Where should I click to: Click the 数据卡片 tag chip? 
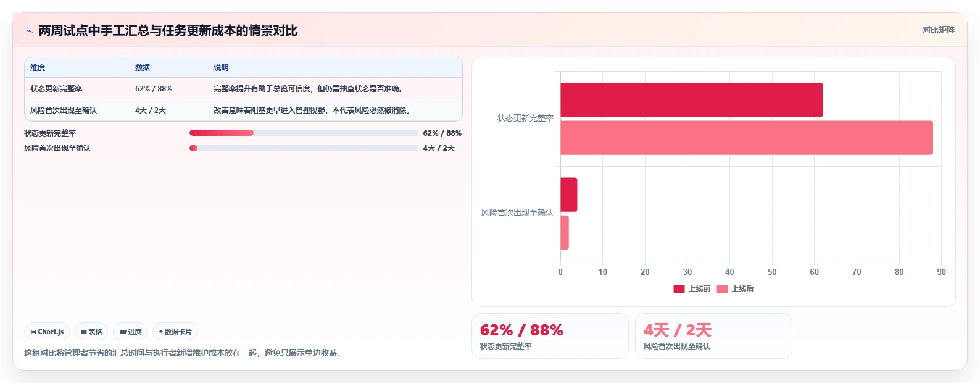[x=175, y=332]
